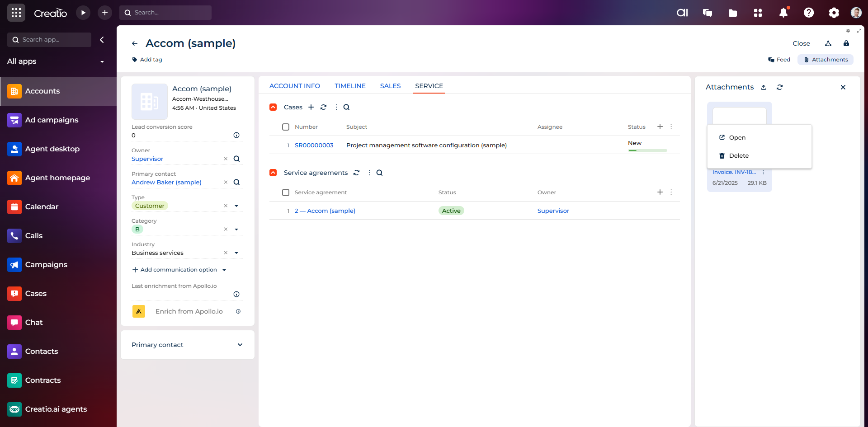Open the All apps dropdown
The width and height of the screenshot is (868, 427).
click(102, 61)
